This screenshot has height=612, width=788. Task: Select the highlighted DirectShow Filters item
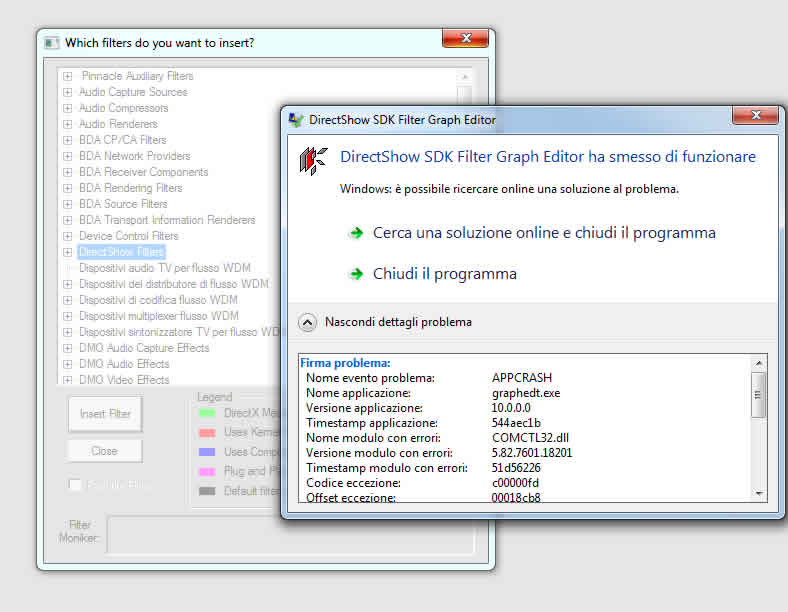click(121, 252)
